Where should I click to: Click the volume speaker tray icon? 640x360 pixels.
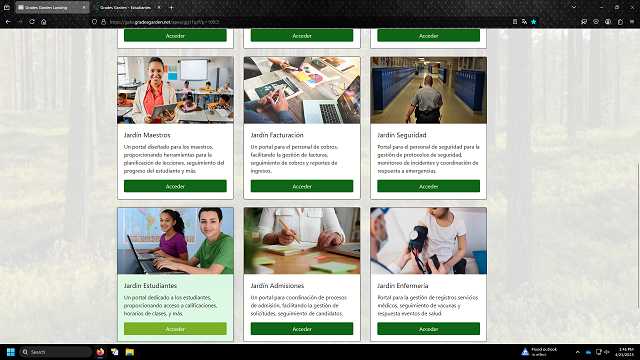pos(607,352)
